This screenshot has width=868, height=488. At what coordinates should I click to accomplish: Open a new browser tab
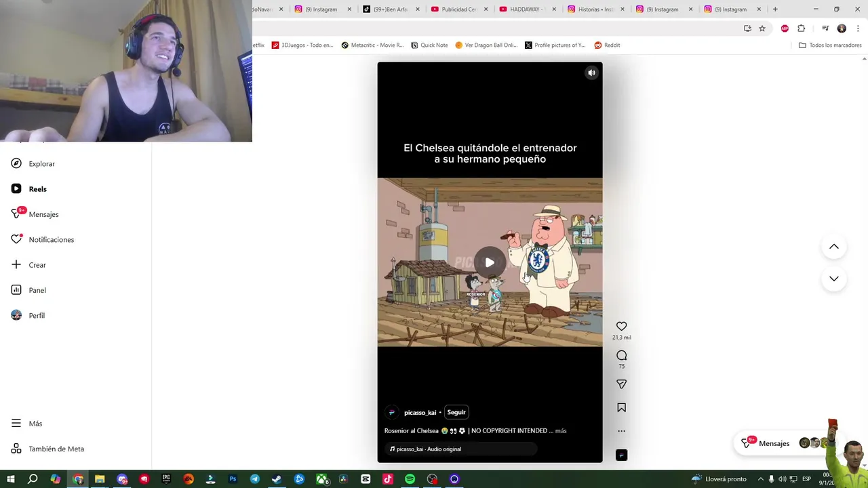[775, 9]
